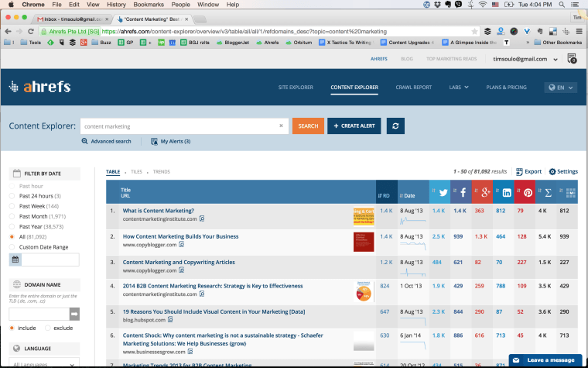Open the account menu for timsoulo@gmail.com

(525, 59)
